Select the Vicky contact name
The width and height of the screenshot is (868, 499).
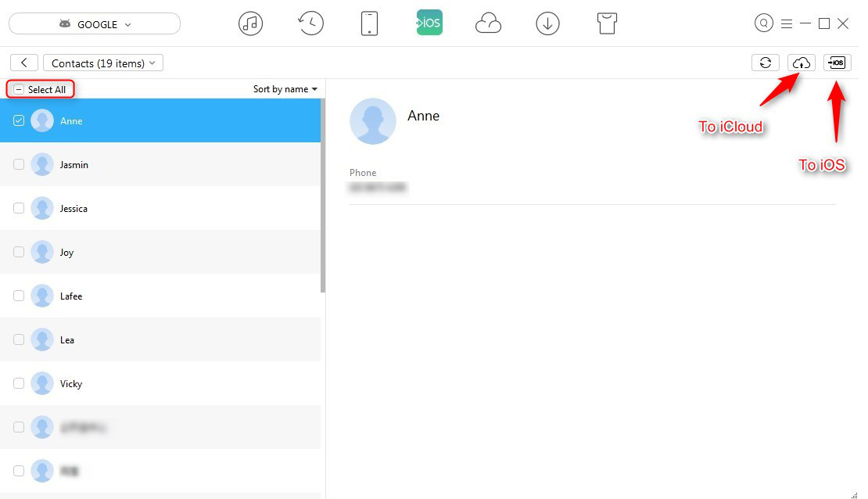click(71, 384)
